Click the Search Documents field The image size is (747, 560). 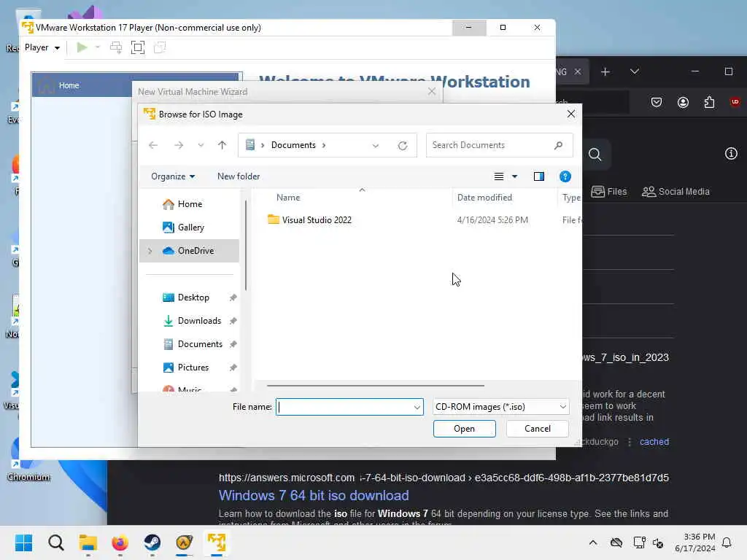coord(499,145)
